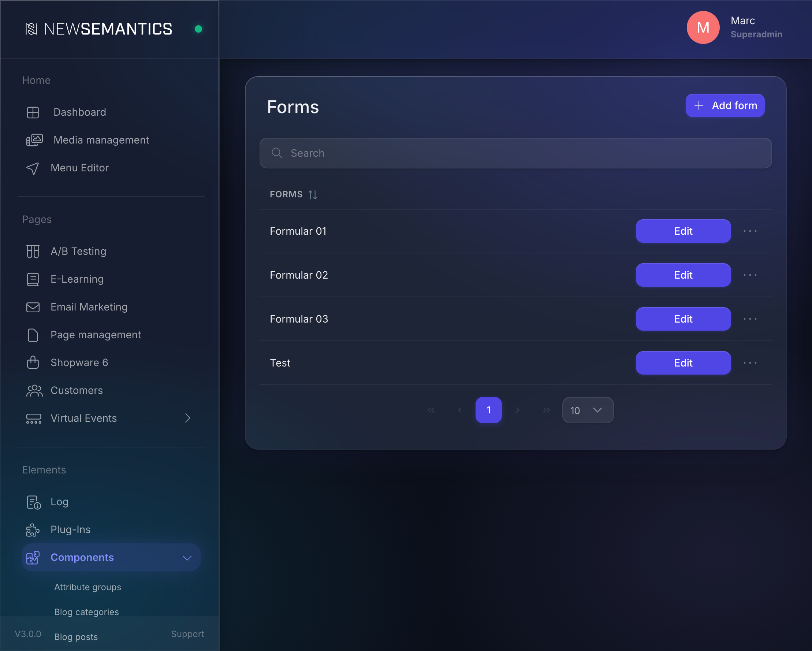The width and height of the screenshot is (812, 651).
Task: Click the Media management icon
Action: [x=34, y=140]
